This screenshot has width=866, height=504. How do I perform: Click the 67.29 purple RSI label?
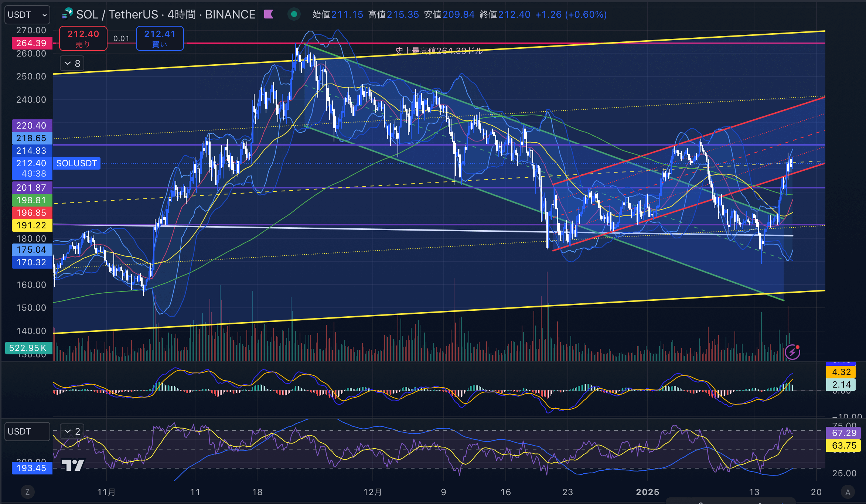[x=843, y=433]
